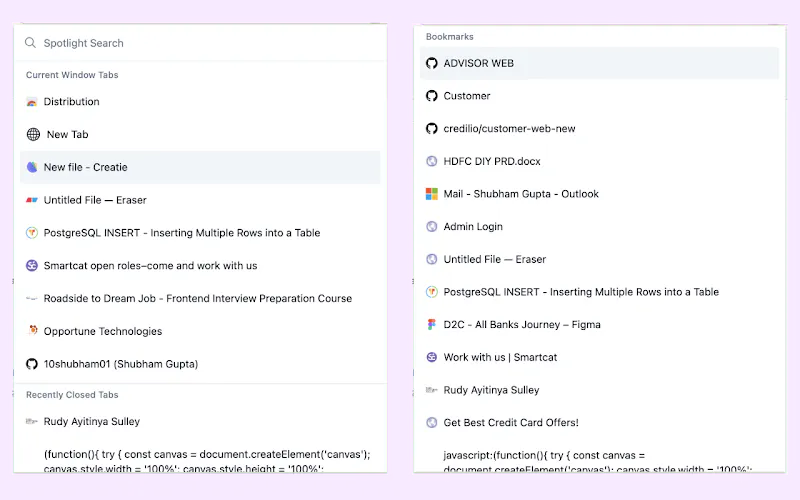800x500 pixels.
Task: Click the favicon of PostgreSQL INSERT tab
Action: tap(32, 233)
